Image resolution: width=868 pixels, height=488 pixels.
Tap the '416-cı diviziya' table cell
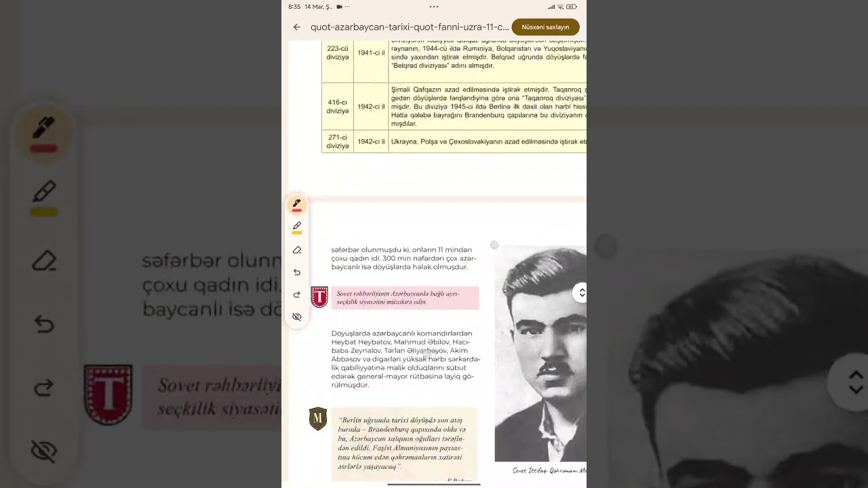337,106
